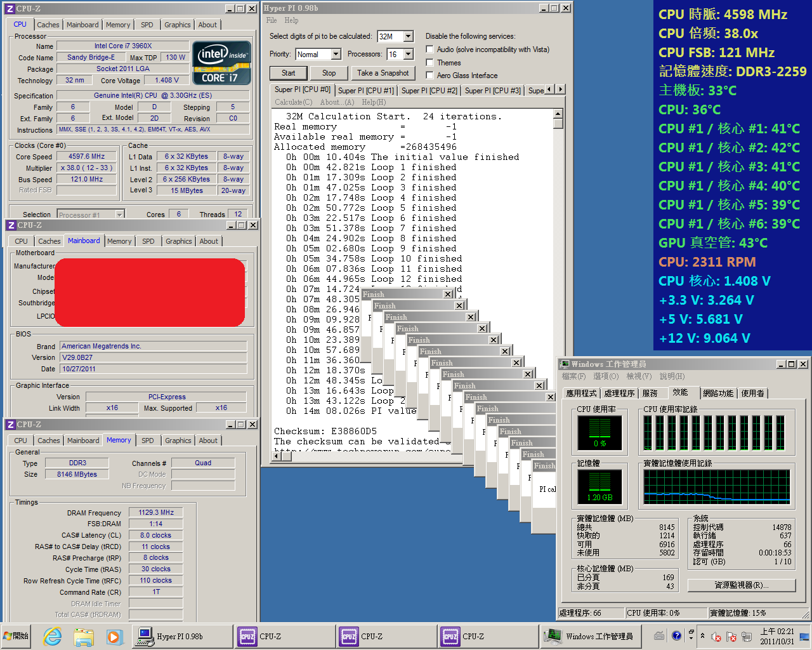
Task: Click the DRAM Frequency 1129.3 MHz field
Action: [x=156, y=512]
